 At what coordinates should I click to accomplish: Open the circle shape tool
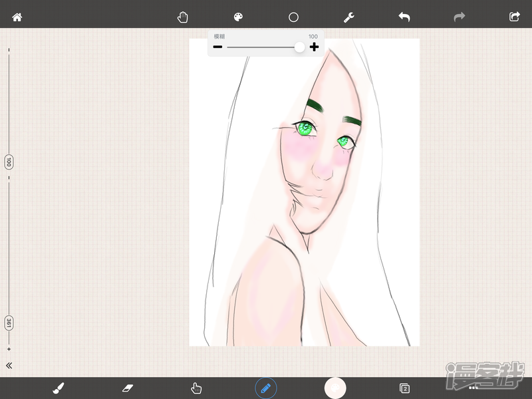coord(293,17)
